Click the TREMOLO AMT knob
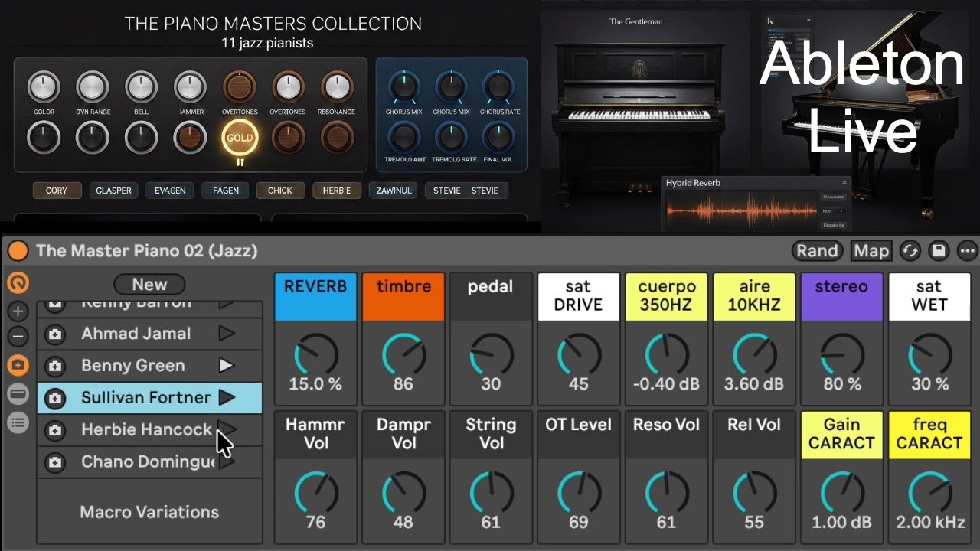 (403, 137)
